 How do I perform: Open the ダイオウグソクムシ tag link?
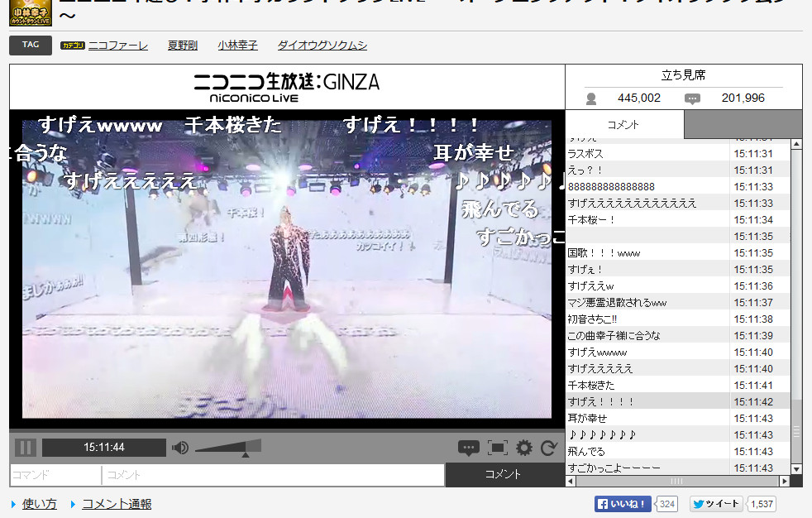pyautogui.click(x=322, y=46)
